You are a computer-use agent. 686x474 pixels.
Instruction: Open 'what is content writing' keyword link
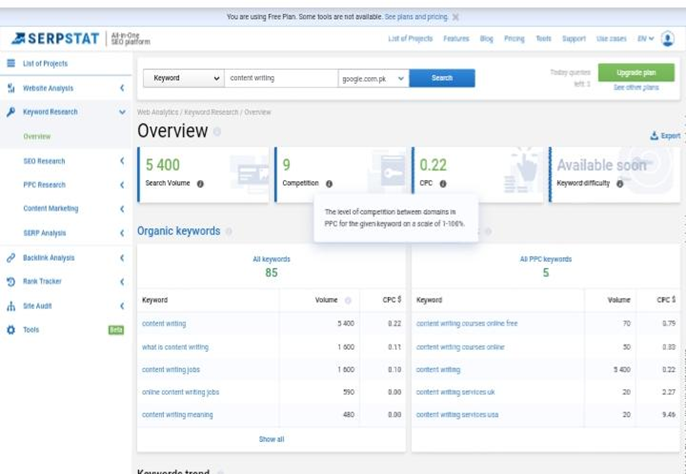point(175,347)
